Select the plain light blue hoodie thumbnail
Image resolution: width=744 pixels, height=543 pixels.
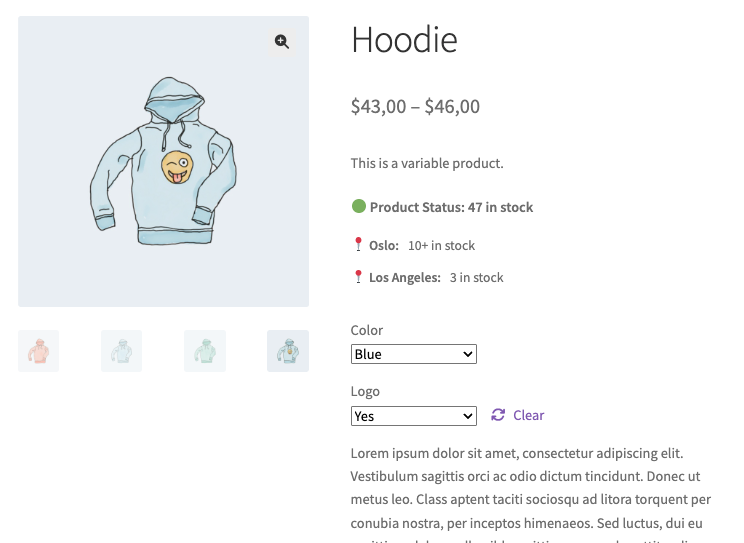[121, 351]
